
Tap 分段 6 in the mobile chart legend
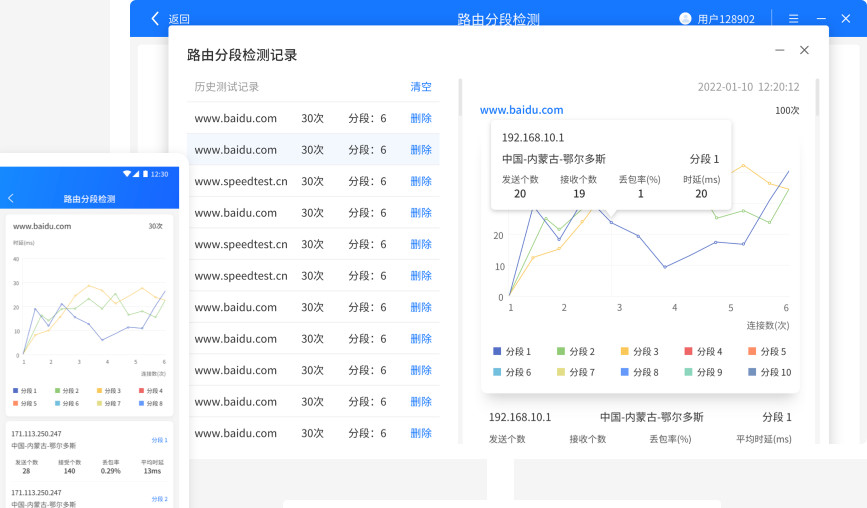[x=67, y=403]
